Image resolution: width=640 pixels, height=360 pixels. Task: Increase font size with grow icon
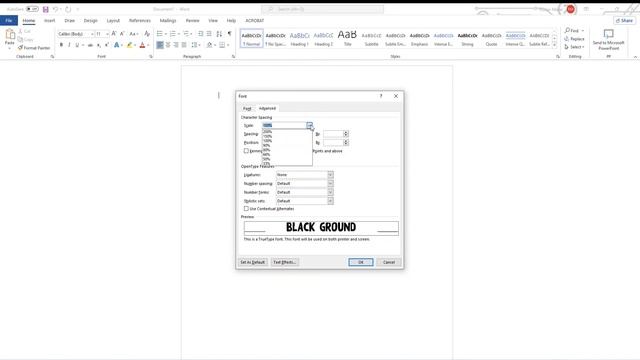[114, 33]
